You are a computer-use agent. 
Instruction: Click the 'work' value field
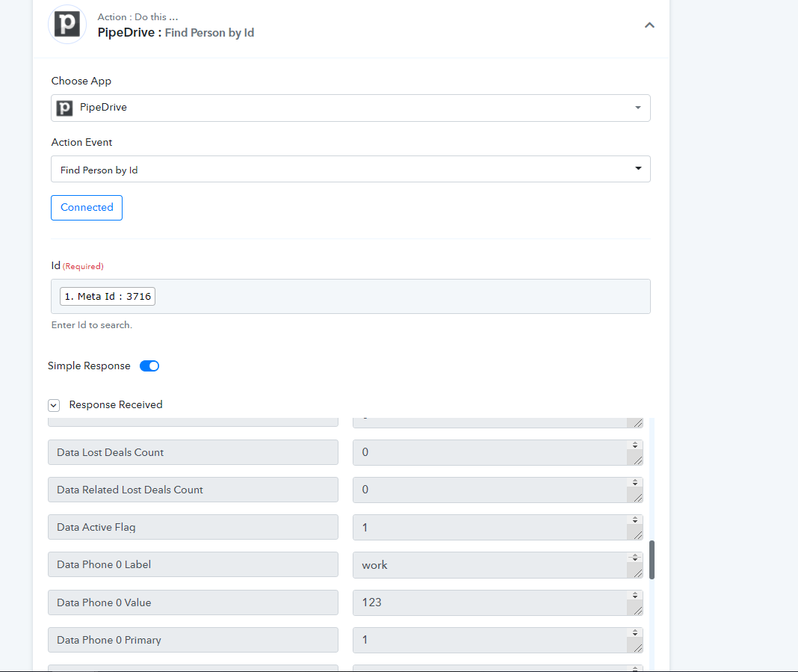[x=497, y=565]
